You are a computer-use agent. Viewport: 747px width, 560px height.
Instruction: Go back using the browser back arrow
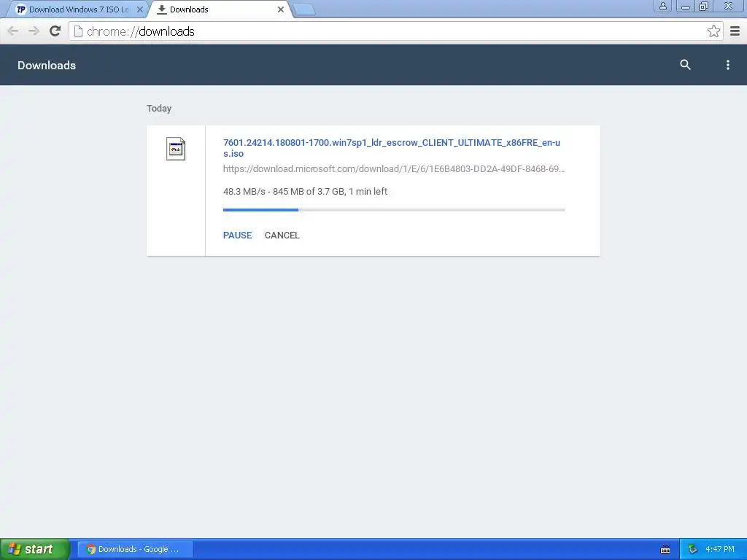[13, 31]
